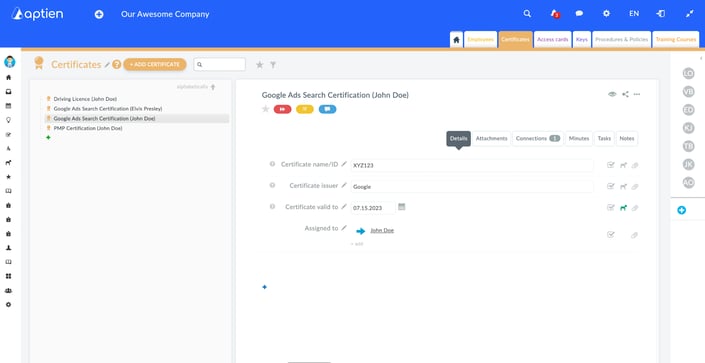
Task: Toggle favorite star under certificate title
Action: (266, 109)
